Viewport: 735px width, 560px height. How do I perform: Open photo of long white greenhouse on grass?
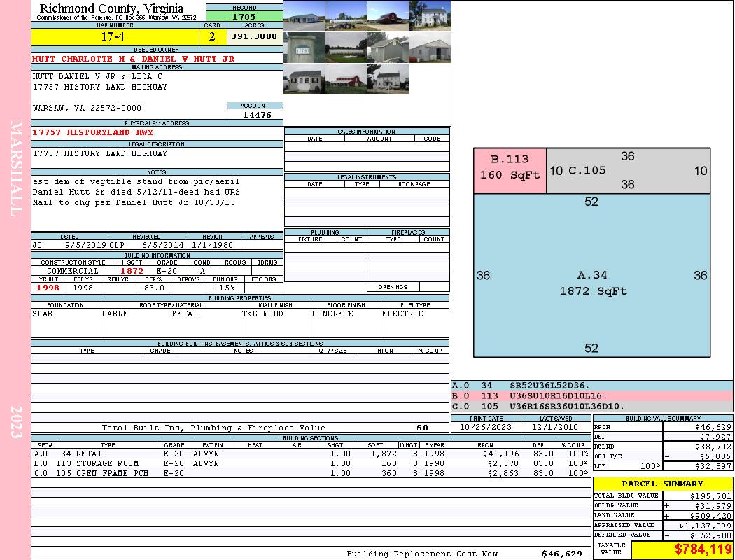(346, 48)
